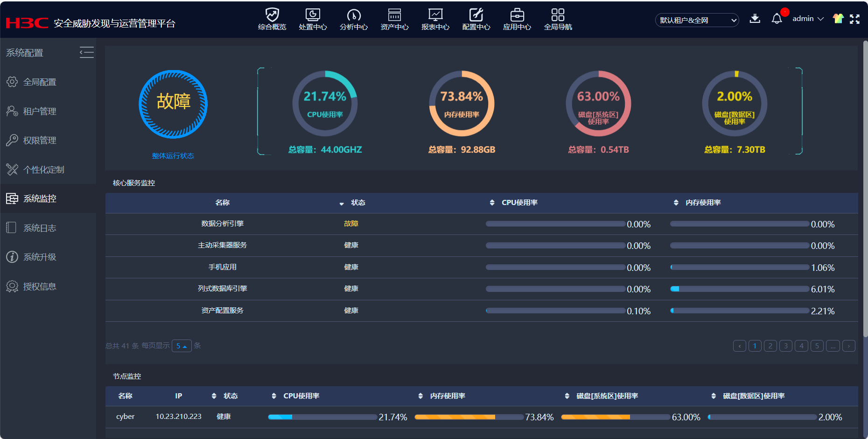This screenshot has width=868, height=439.
Task: Open the notification bell
Action: pos(777,18)
